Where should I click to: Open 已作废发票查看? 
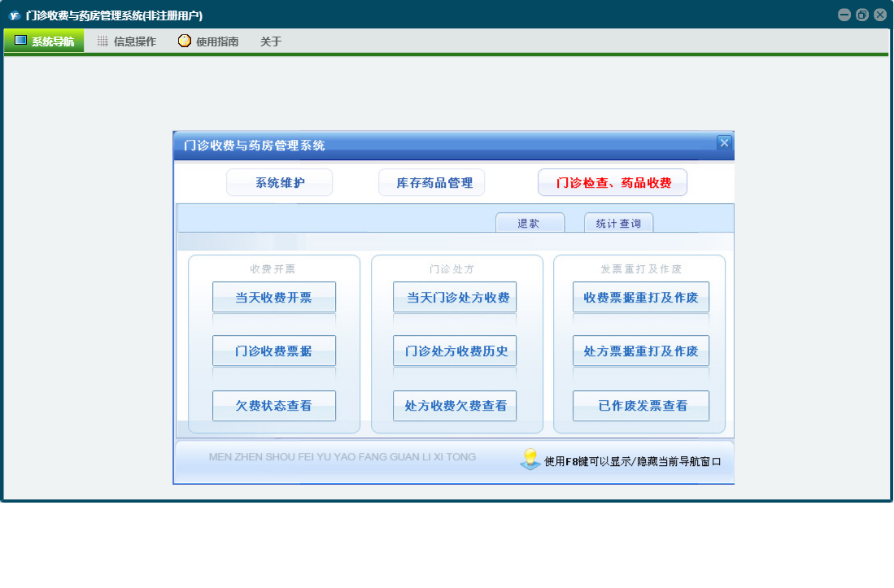click(x=641, y=406)
